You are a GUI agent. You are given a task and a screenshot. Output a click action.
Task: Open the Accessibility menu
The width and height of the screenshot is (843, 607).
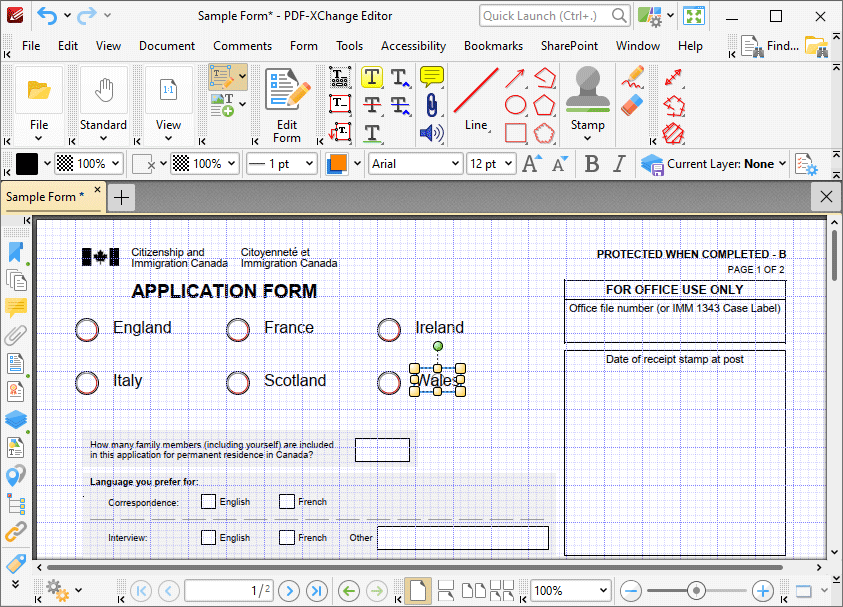[x=413, y=46]
